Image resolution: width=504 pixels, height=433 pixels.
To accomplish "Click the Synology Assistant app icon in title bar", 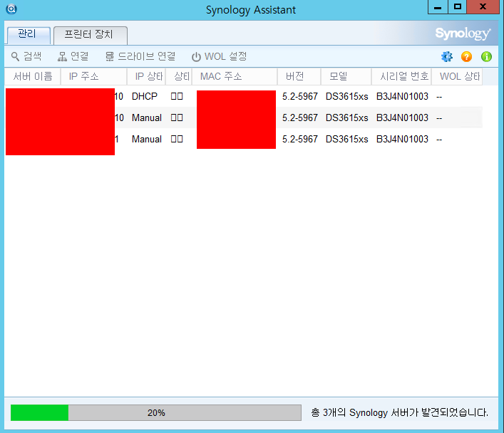I will coord(11,9).
